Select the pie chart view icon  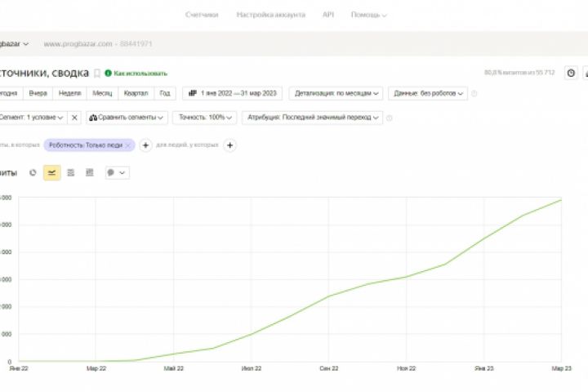click(33, 172)
